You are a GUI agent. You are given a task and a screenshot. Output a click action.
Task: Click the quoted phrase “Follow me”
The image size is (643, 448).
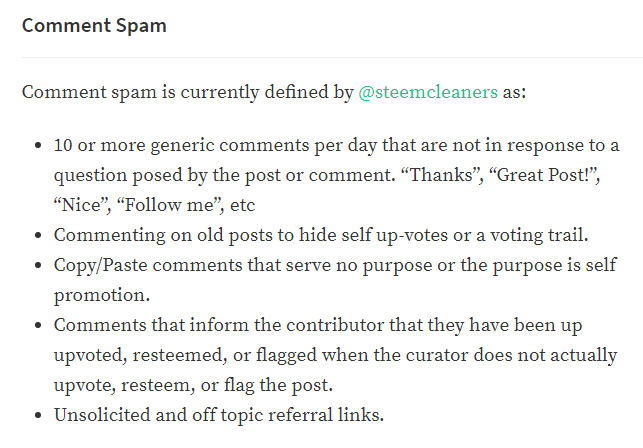point(170,205)
